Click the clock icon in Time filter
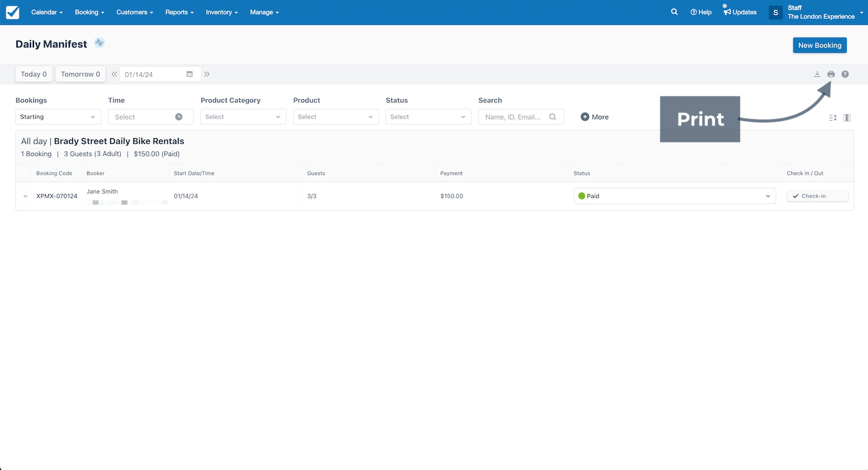Viewport: 868px width, 470px height. coord(179,117)
